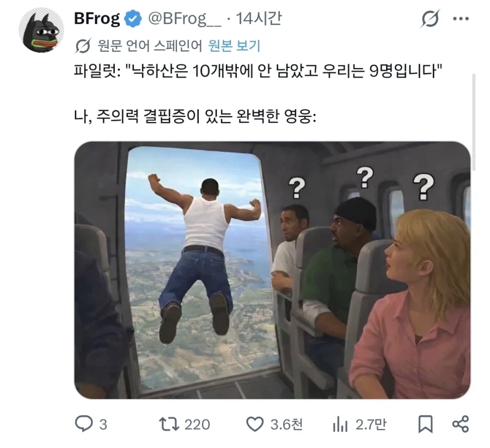Open the airplane jump meme image
490x448 pixels.
point(272,270)
